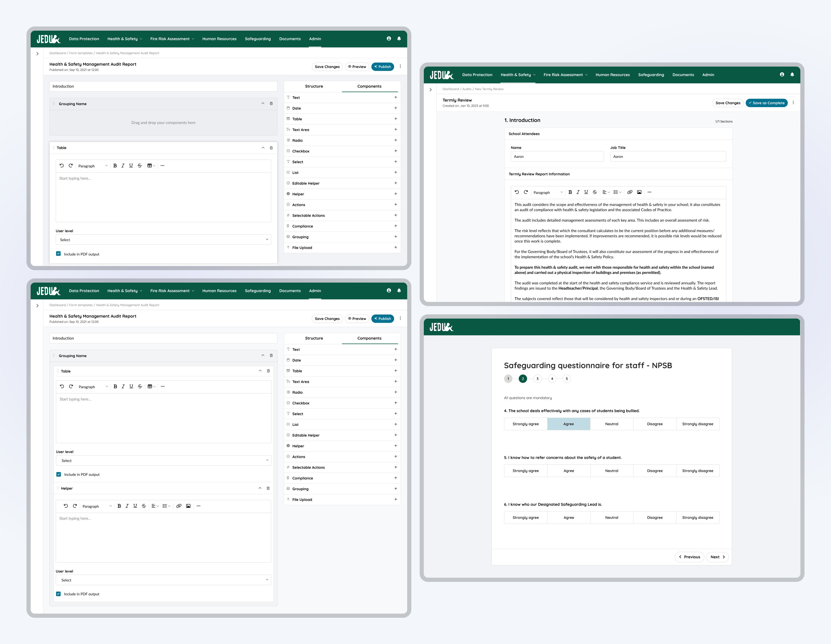
Task: Open Paragraph style dropdown in Termly Review editor
Action: 547,192
